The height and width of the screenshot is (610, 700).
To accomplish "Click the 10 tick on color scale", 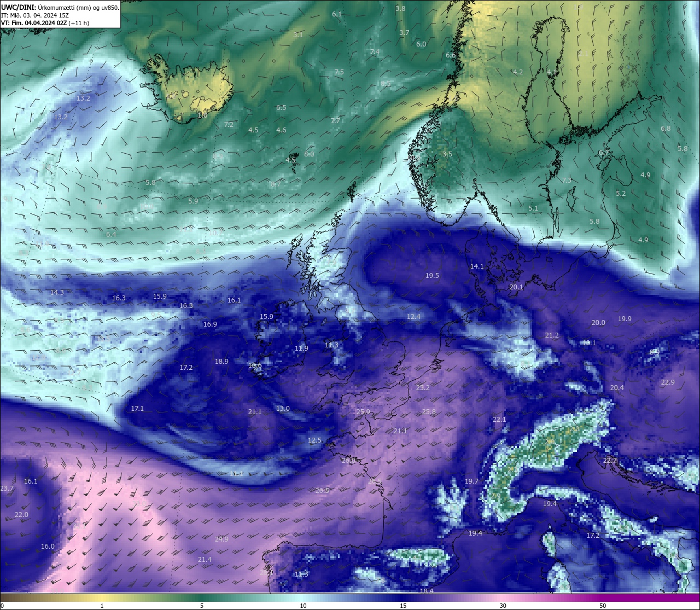I will tap(303, 606).
